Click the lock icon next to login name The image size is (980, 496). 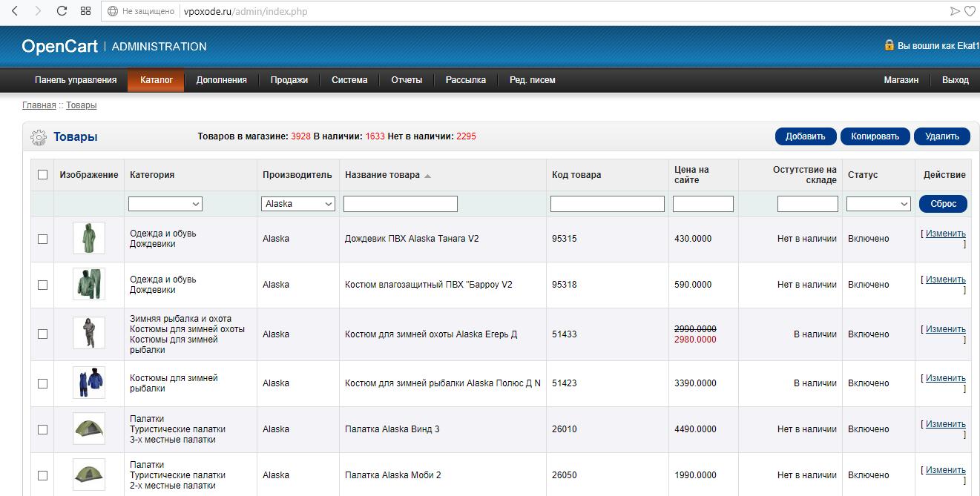[889, 45]
